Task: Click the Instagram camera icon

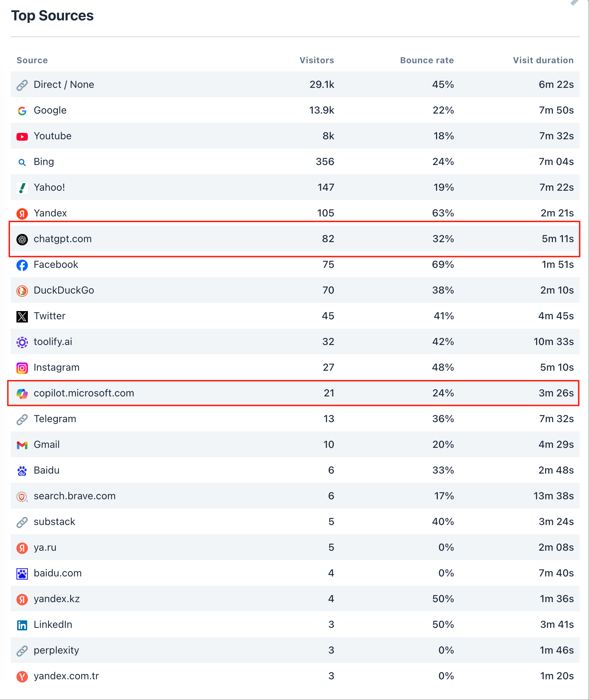Action: tap(22, 368)
